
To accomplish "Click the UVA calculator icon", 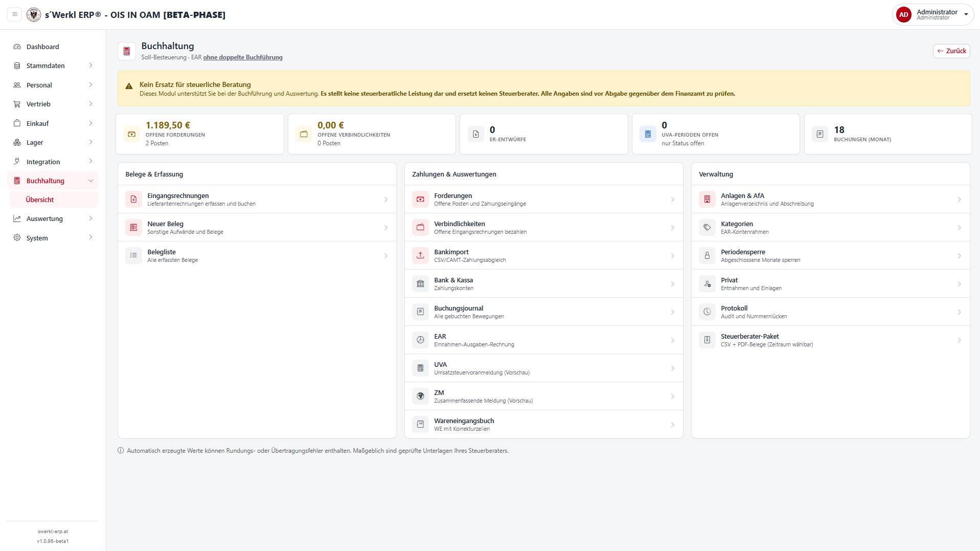I will [420, 368].
